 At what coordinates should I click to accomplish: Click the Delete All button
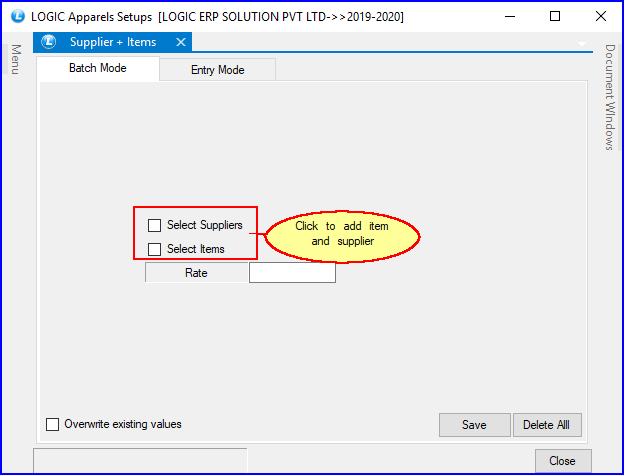pyautogui.click(x=547, y=425)
